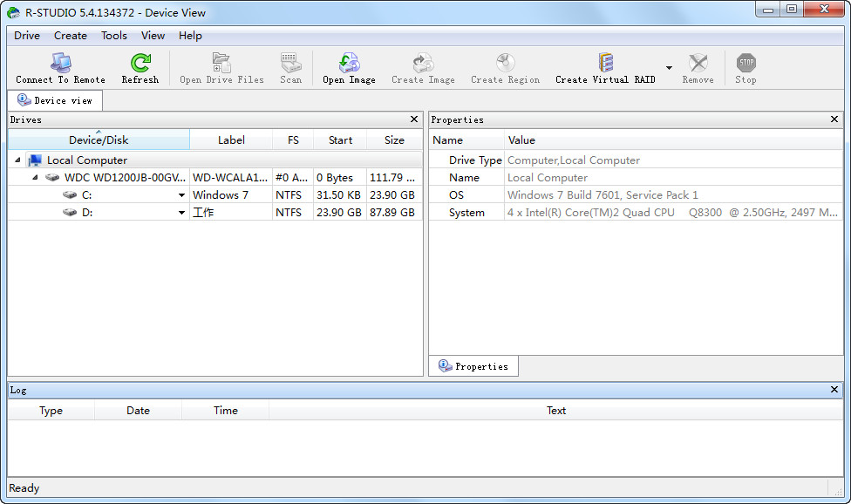Viewport: 851px width, 504px height.
Task: Click the Size column header in Drives
Action: click(x=395, y=140)
